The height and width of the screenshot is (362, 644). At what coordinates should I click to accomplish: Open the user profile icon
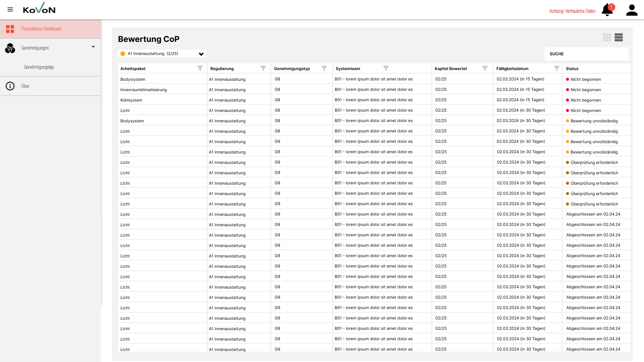click(x=632, y=10)
